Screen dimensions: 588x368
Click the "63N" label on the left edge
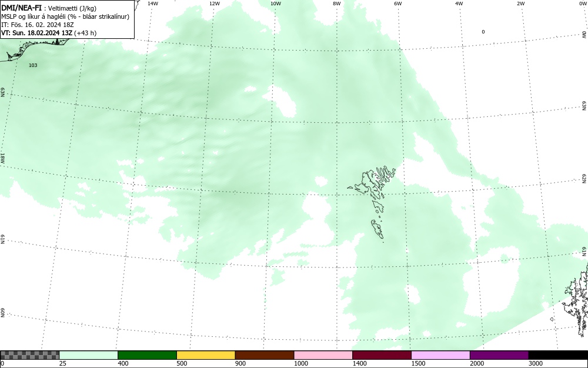click(x=2, y=92)
